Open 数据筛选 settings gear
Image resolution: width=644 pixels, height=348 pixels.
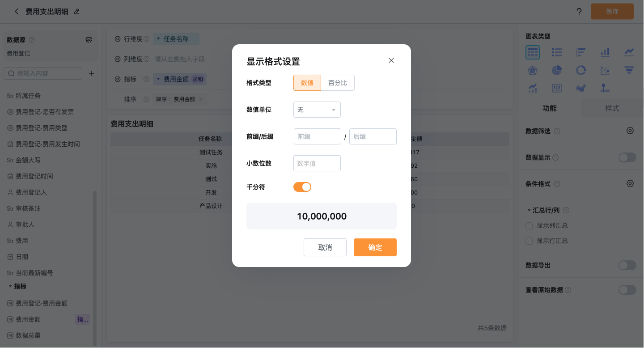(x=630, y=131)
